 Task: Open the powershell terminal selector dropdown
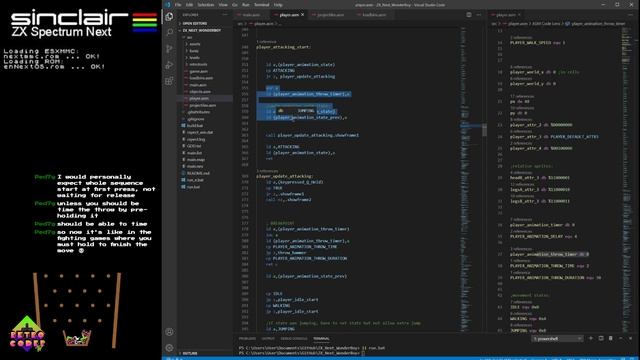tap(557, 339)
